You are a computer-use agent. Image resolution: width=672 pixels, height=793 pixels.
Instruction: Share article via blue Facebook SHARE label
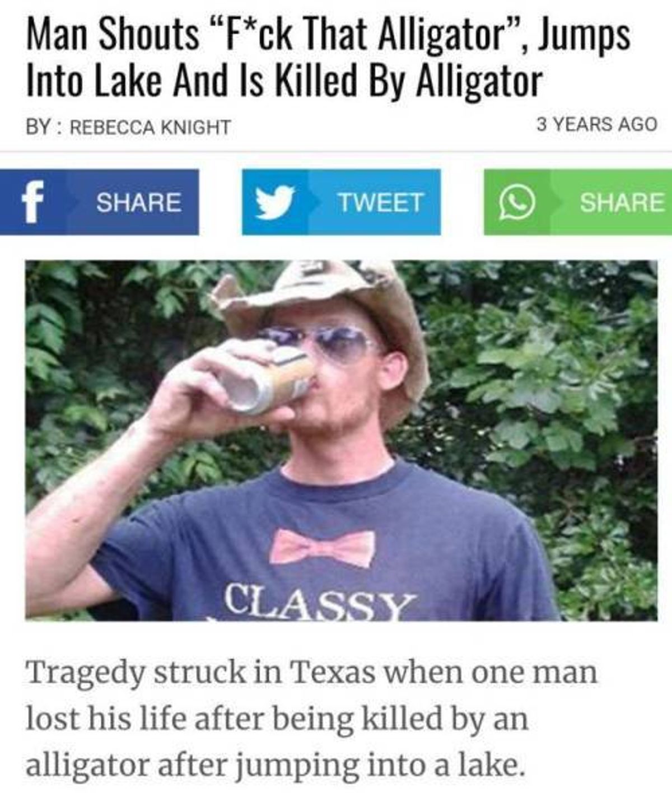pos(139,202)
